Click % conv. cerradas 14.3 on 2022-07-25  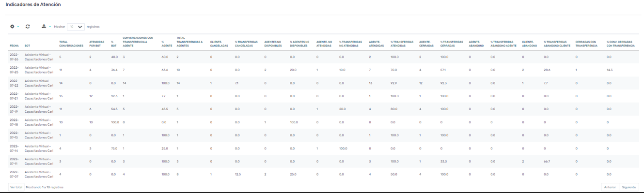pyautogui.click(x=609, y=70)
